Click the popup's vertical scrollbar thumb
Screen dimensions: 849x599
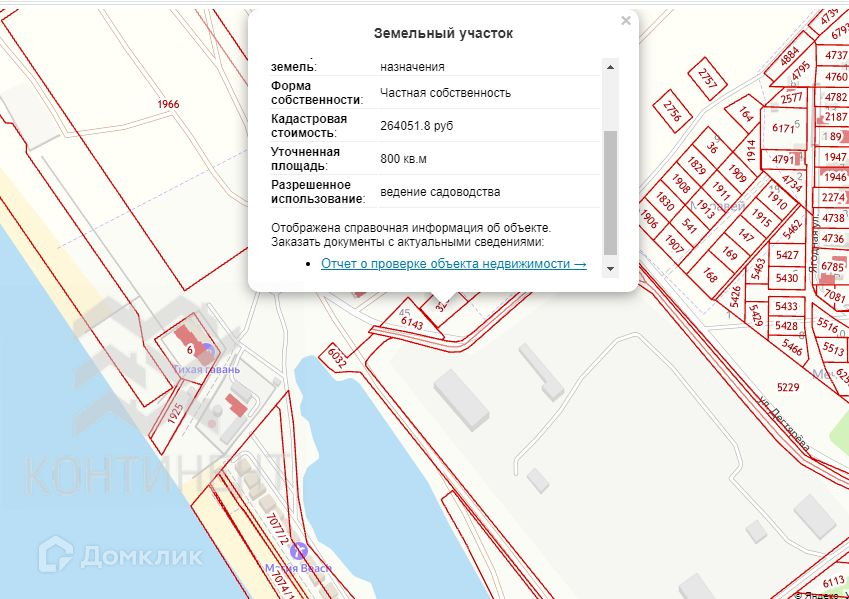pyautogui.click(x=610, y=193)
